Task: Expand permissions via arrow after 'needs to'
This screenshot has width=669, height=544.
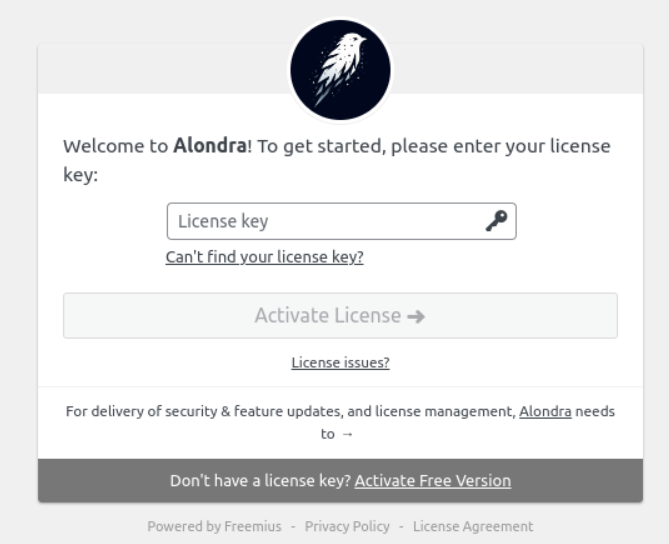Action: tap(348, 434)
